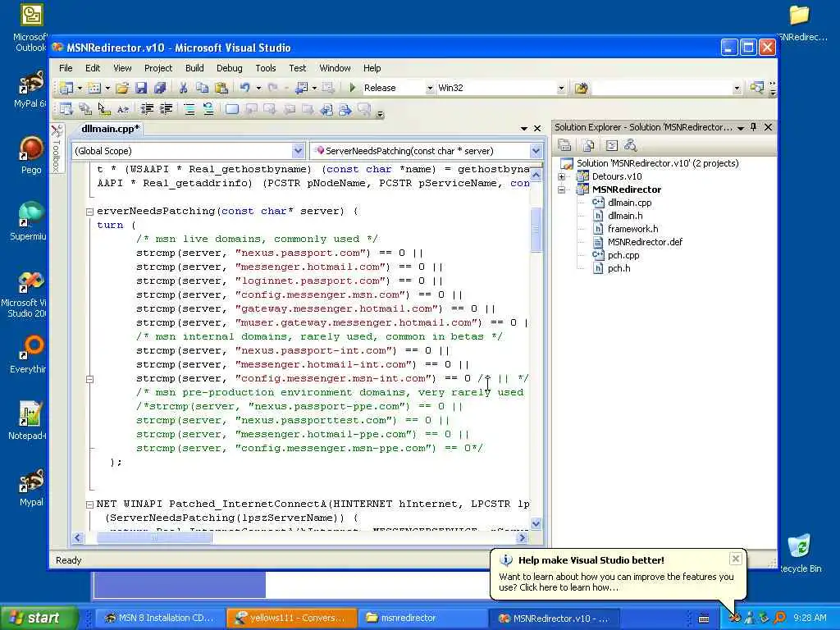Open the Tools menu

[265, 68]
